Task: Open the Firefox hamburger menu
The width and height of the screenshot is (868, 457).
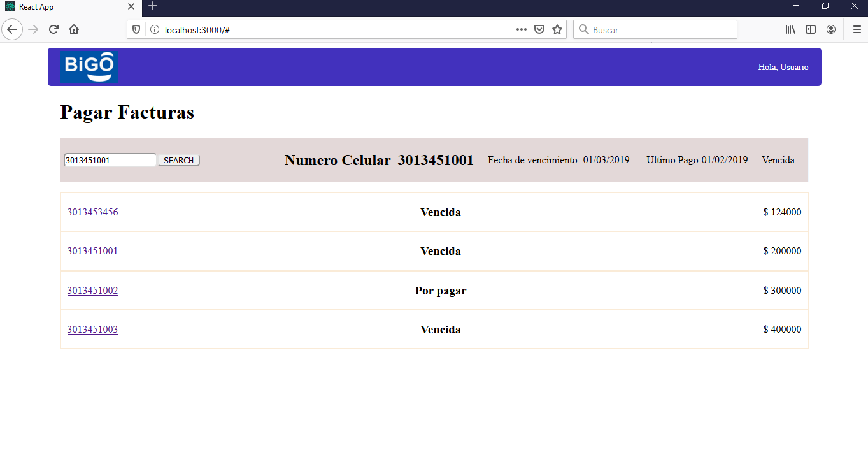Action: [857, 29]
